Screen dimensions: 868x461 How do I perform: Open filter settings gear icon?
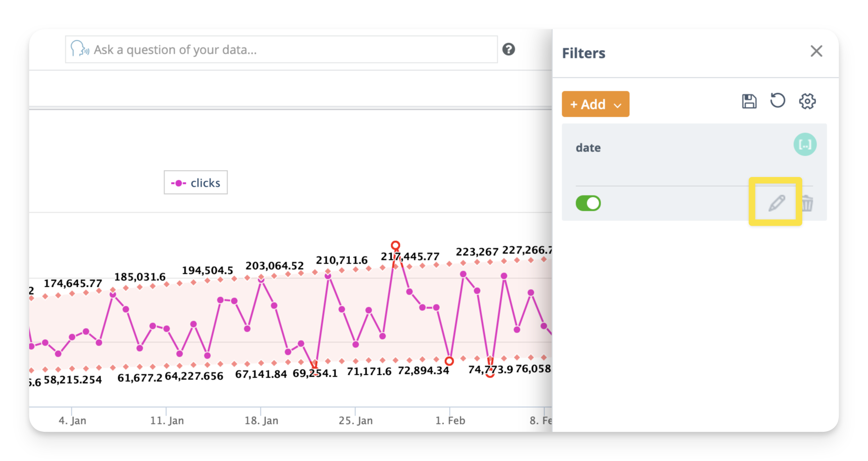[807, 101]
